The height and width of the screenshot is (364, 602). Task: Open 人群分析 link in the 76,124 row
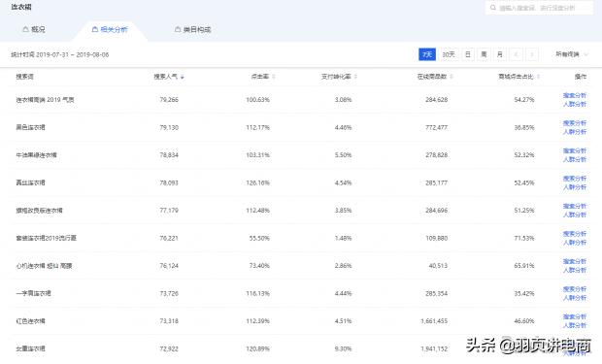coord(575,270)
